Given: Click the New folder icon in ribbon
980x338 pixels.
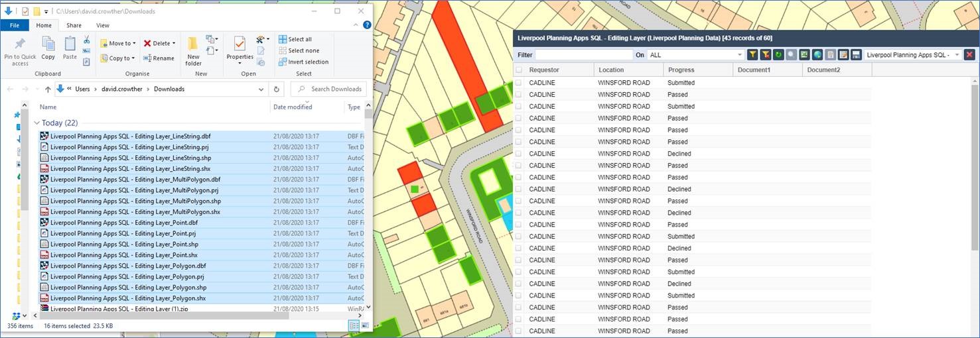Looking at the screenshot, I should click(x=193, y=51).
